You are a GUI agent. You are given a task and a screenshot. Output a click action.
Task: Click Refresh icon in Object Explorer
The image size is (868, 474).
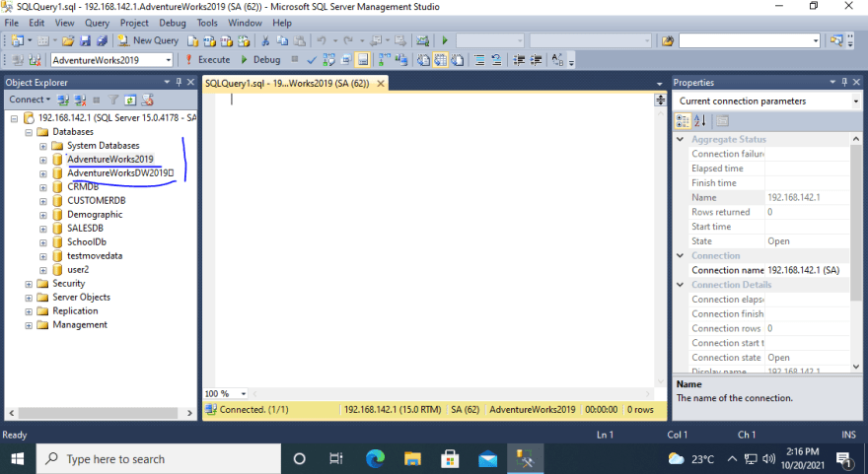coord(130,101)
